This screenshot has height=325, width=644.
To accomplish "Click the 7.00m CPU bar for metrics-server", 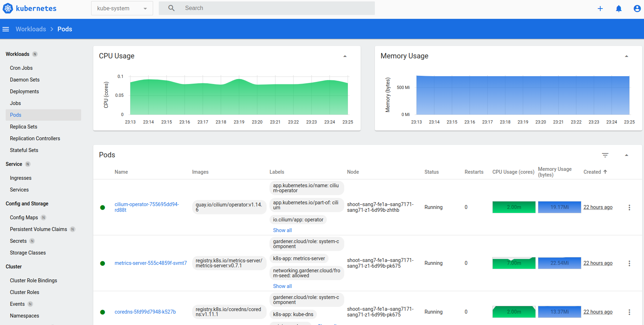I will coord(514,263).
